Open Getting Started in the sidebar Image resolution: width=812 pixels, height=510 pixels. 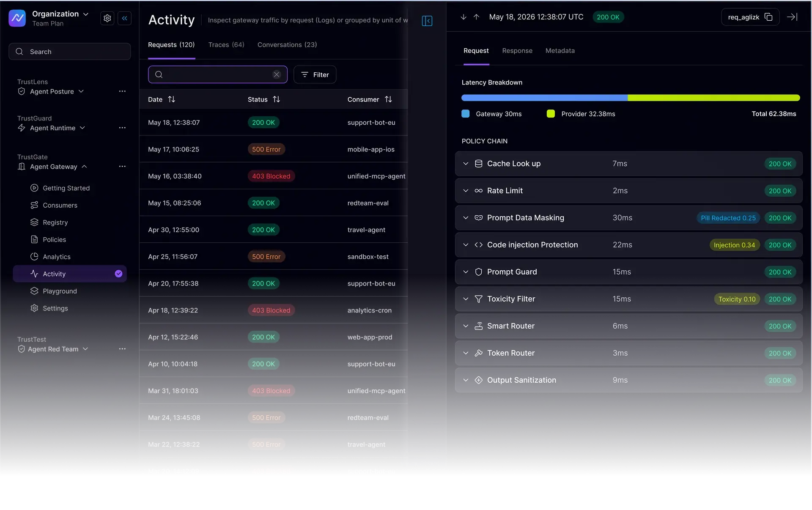(x=66, y=188)
